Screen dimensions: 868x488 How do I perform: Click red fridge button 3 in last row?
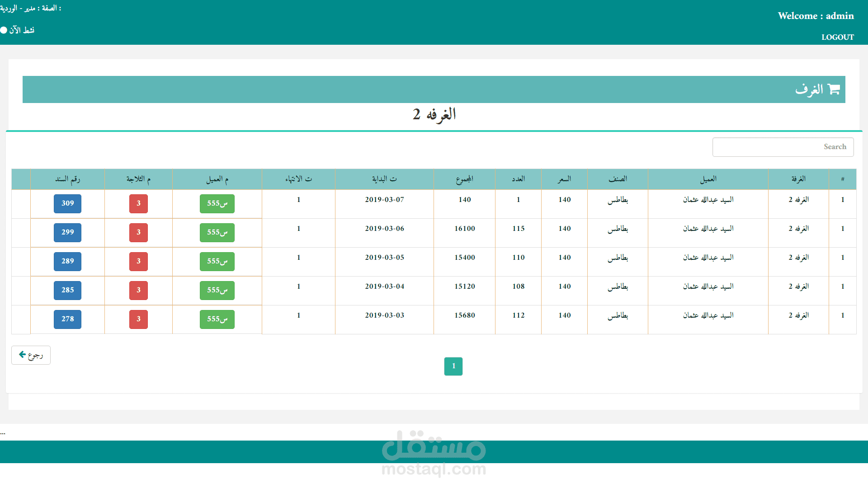[138, 319]
